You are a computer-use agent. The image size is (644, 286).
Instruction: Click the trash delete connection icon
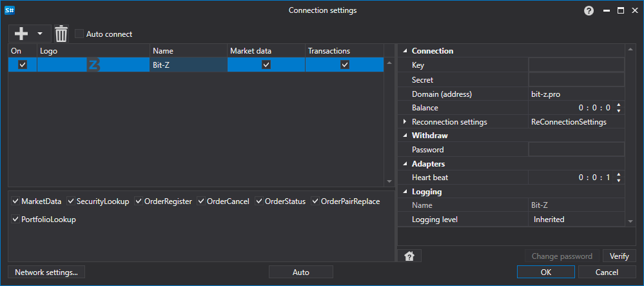pos(61,34)
